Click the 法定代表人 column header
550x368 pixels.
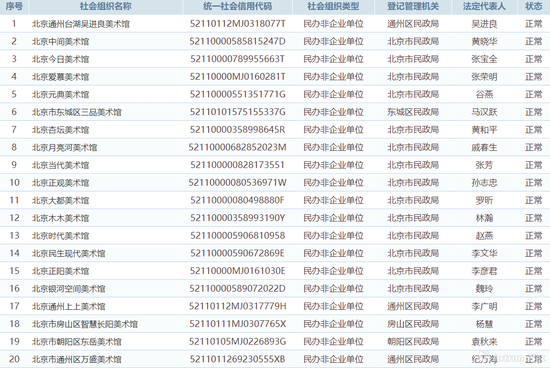pos(484,6)
